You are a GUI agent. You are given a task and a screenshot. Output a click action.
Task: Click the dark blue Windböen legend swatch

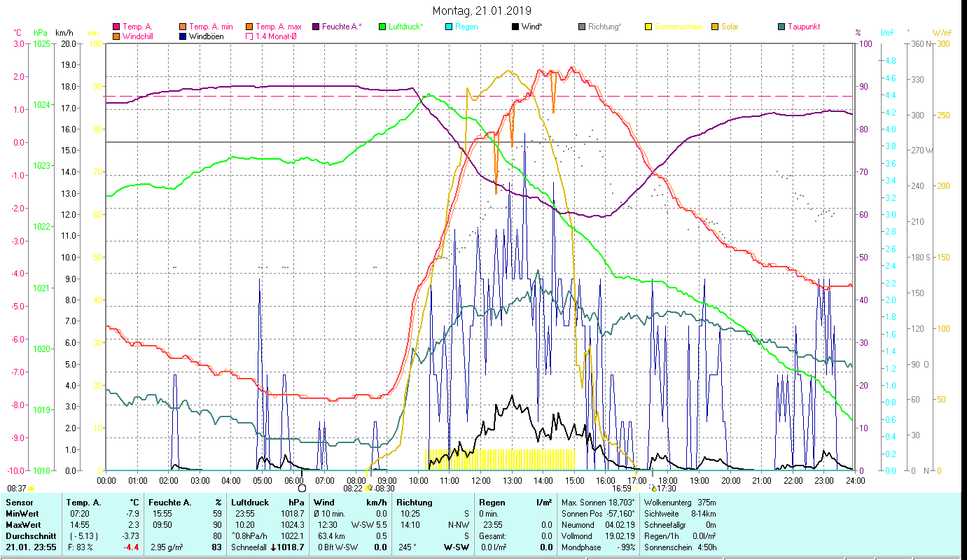(183, 36)
